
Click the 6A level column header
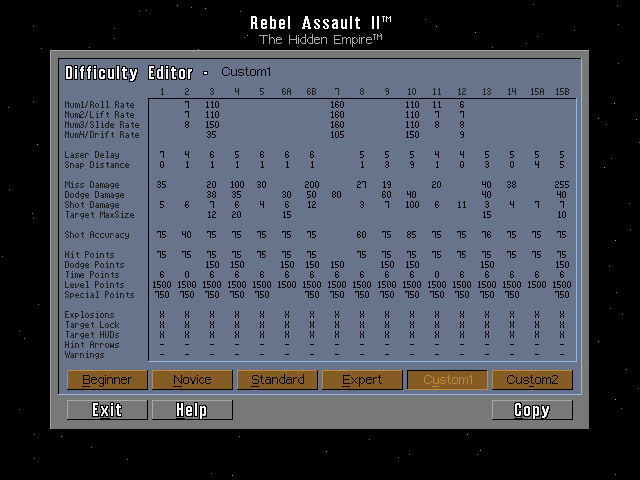click(x=287, y=92)
